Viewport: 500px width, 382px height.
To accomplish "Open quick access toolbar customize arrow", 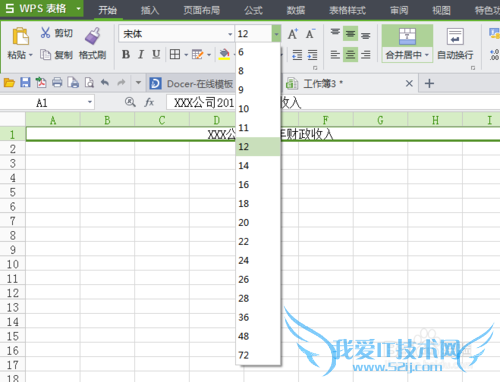I will click(x=138, y=82).
